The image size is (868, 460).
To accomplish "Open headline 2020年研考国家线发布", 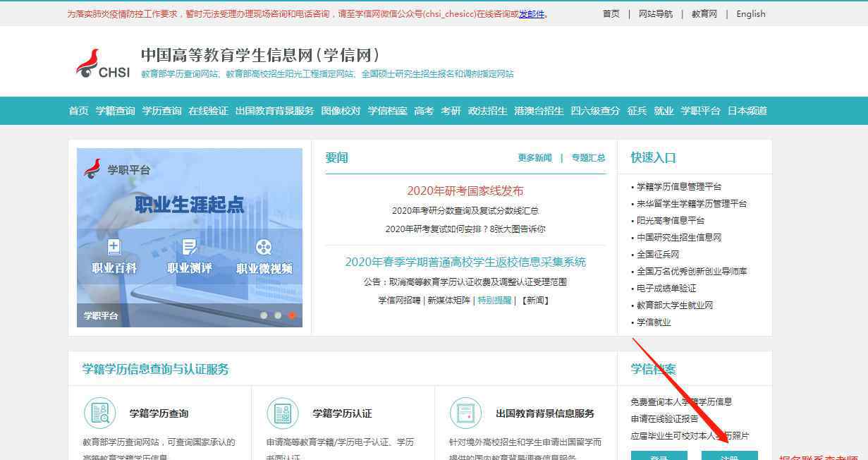I will tap(465, 191).
